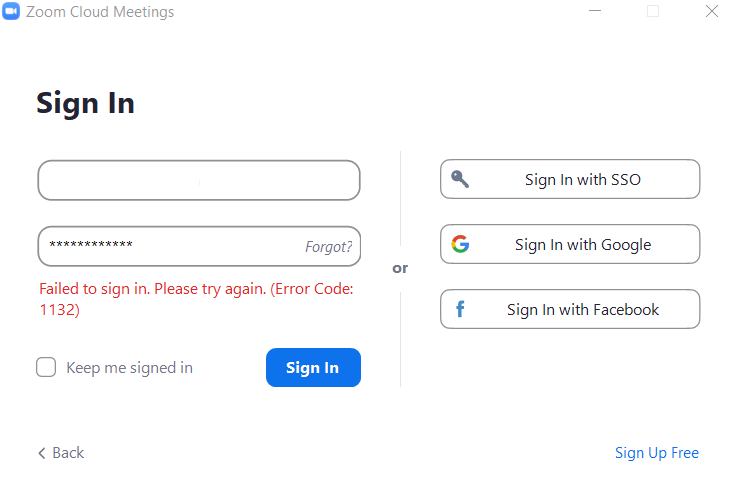Minimize the Zoom window
739x488 pixels.
pos(594,12)
